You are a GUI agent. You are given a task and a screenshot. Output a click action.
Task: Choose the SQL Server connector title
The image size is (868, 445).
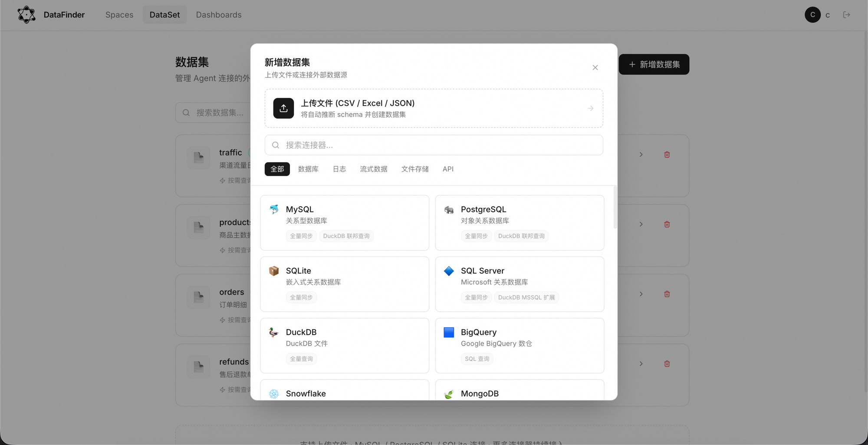[x=482, y=270]
